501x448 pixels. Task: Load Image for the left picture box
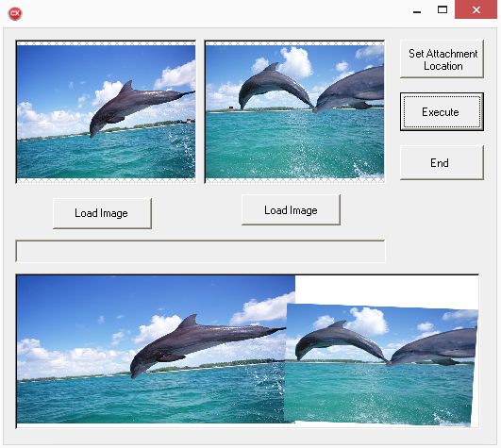pos(102,213)
